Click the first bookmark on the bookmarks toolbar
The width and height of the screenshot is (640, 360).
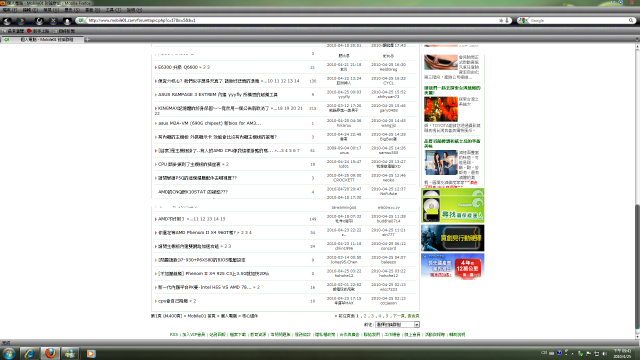13,31
